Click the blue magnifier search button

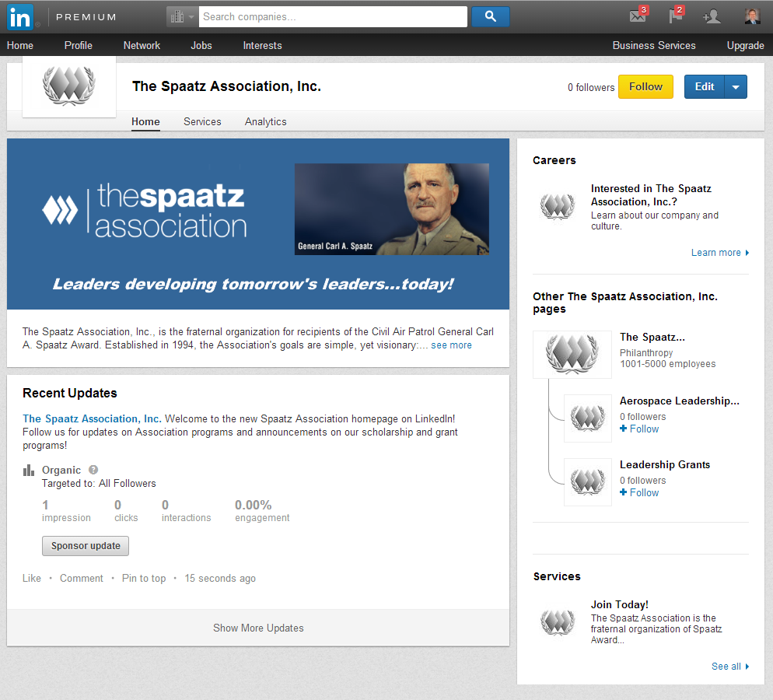pyautogui.click(x=490, y=17)
